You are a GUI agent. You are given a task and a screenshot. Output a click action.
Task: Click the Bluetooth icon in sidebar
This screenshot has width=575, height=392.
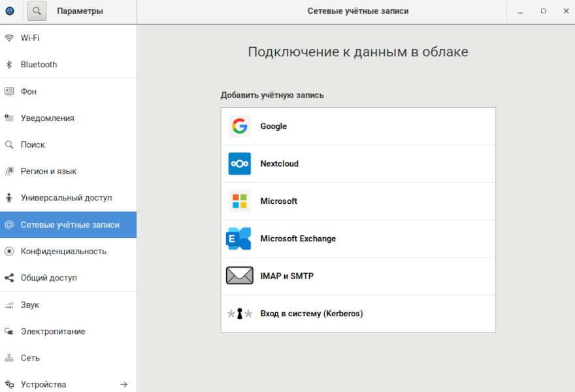click(9, 65)
